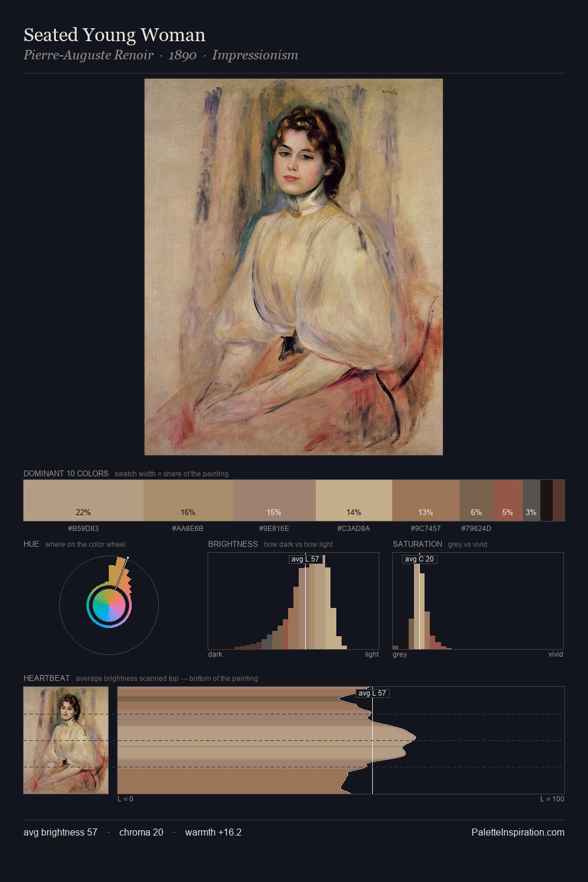Click the 'vivid' saturation axis label
This screenshot has width=588, height=882.
tap(556, 654)
